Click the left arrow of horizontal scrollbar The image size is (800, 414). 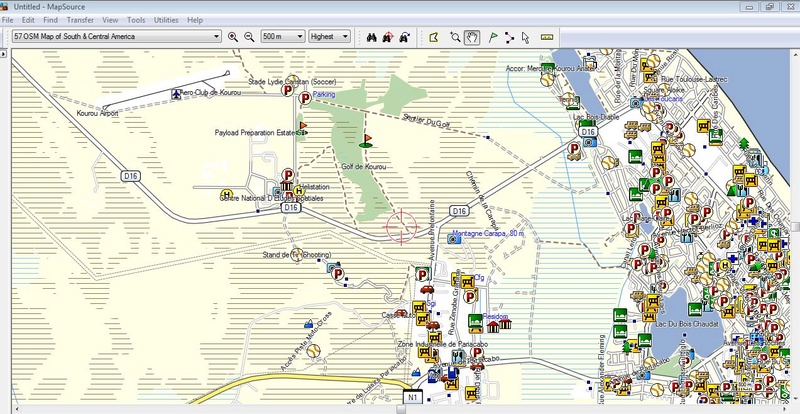click(16, 409)
